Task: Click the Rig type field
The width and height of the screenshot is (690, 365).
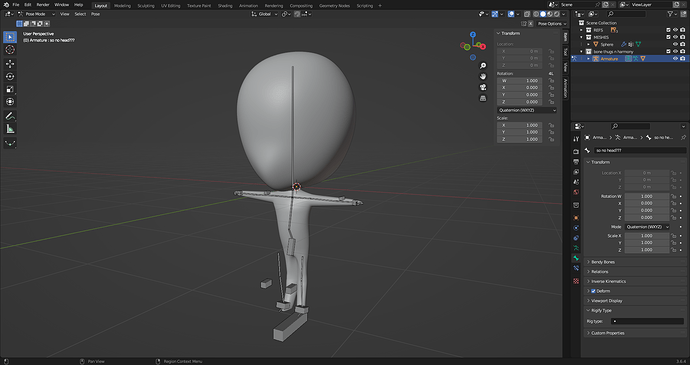Action: 647,321
